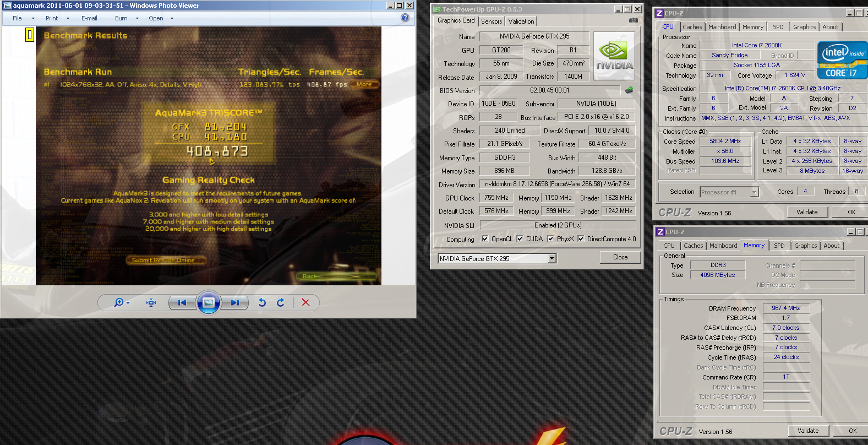Click Multiplier x 56.0 value
Image resolution: width=868 pixels, height=445 pixels.
tap(725, 151)
